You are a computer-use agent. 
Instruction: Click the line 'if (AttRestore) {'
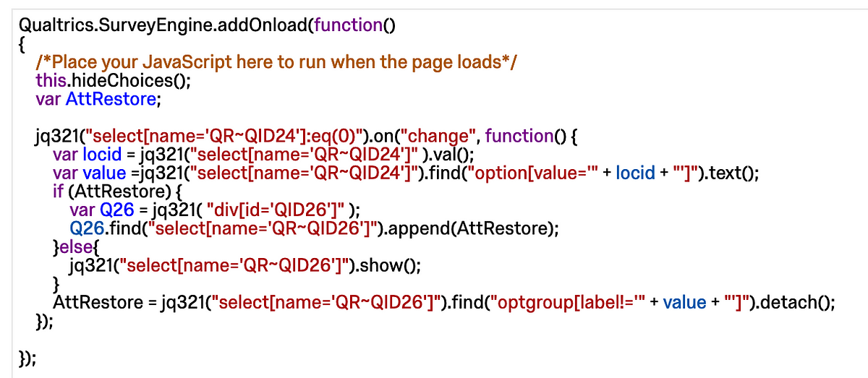[119, 192]
